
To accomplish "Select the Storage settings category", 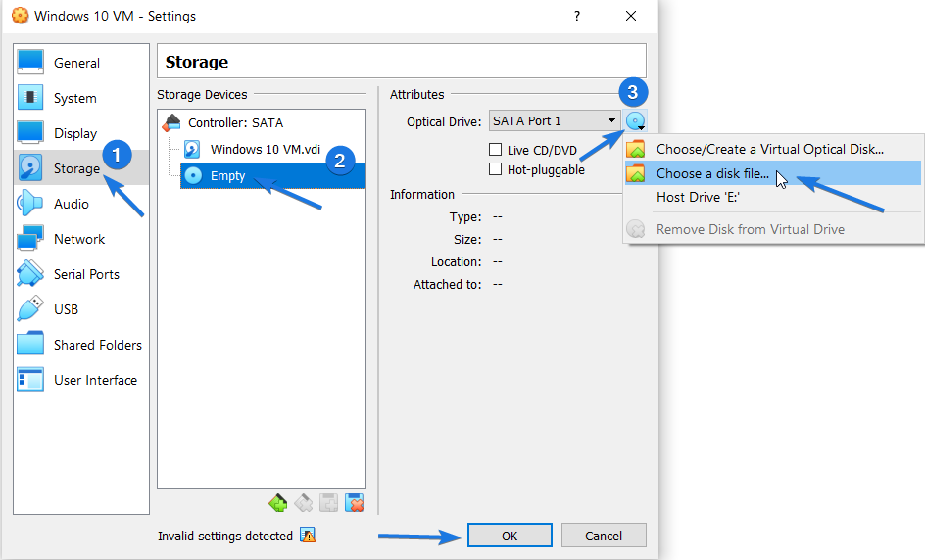I will click(x=81, y=168).
